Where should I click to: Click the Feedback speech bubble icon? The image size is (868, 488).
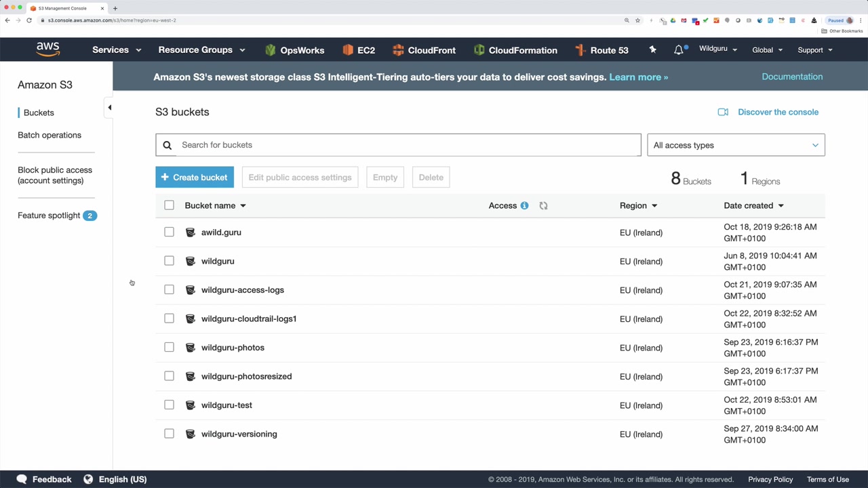pyautogui.click(x=22, y=479)
